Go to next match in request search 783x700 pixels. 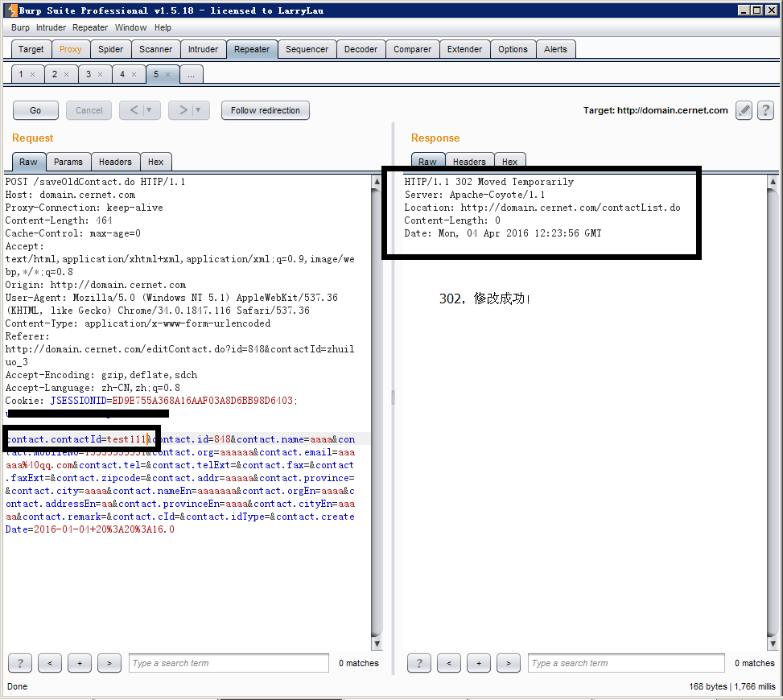pos(109,663)
